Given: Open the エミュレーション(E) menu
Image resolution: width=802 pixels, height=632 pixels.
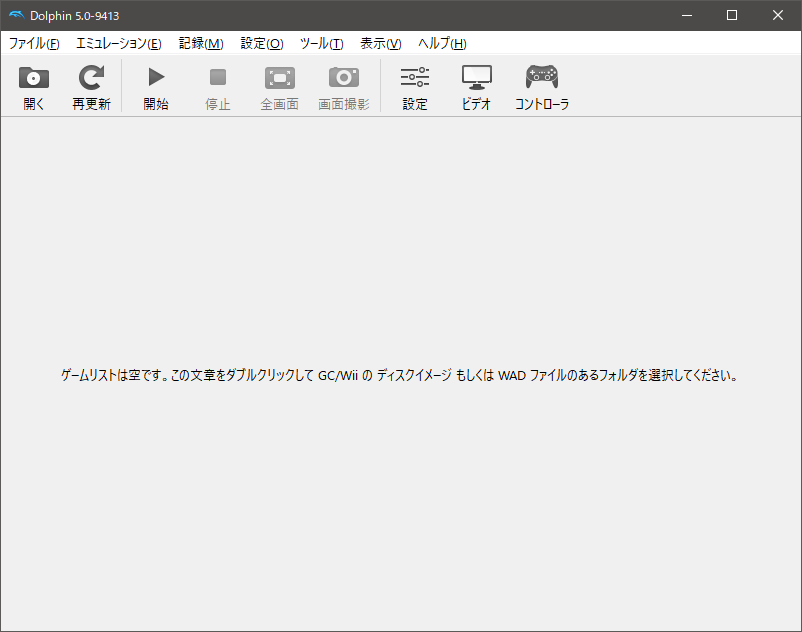Looking at the screenshot, I should click(119, 43).
